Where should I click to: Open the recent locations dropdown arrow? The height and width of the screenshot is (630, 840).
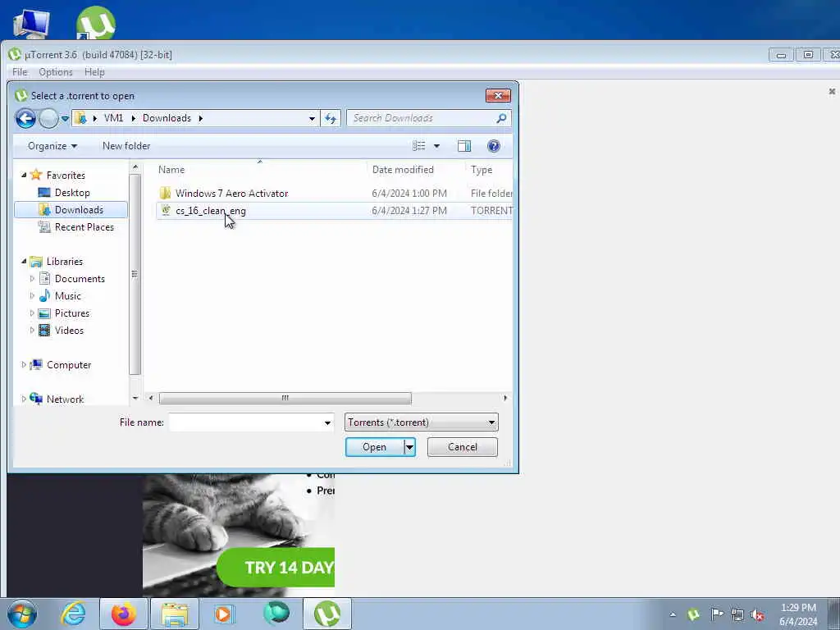65,118
